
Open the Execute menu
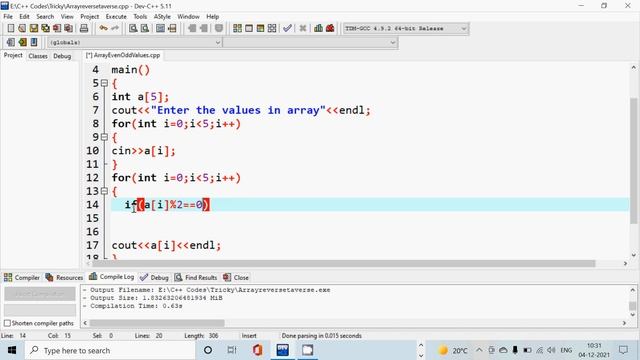[x=116, y=16]
